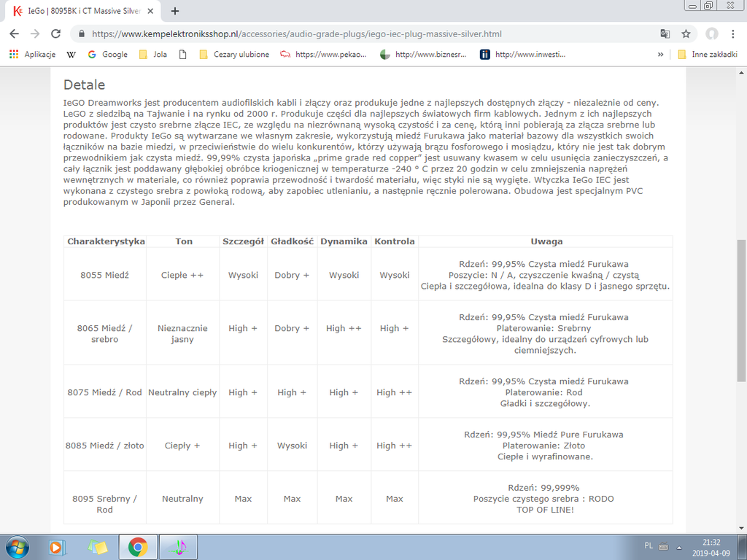Open the Aplikacje apps shortcut
Viewport: 747px width, 560px height.
[x=32, y=54]
